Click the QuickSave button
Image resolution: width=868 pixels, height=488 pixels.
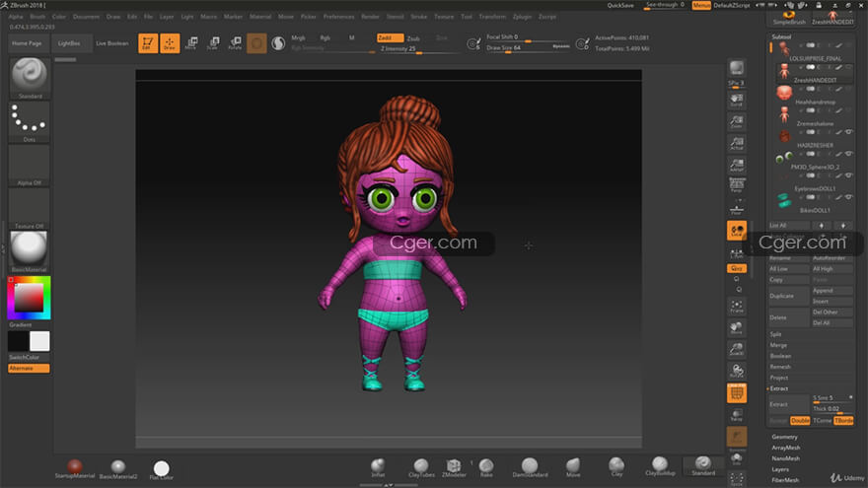[620, 6]
